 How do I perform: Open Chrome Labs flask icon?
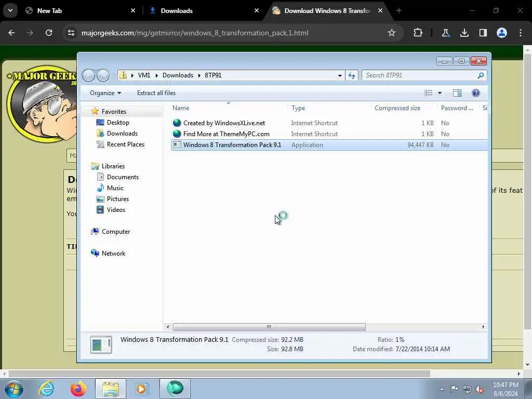(x=445, y=33)
